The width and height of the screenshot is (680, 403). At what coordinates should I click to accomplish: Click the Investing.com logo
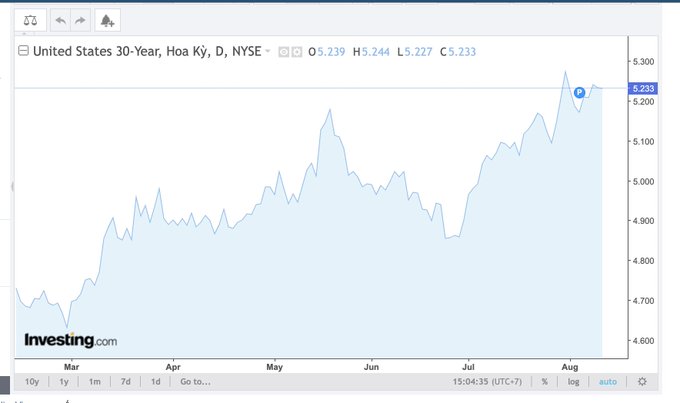(x=71, y=340)
